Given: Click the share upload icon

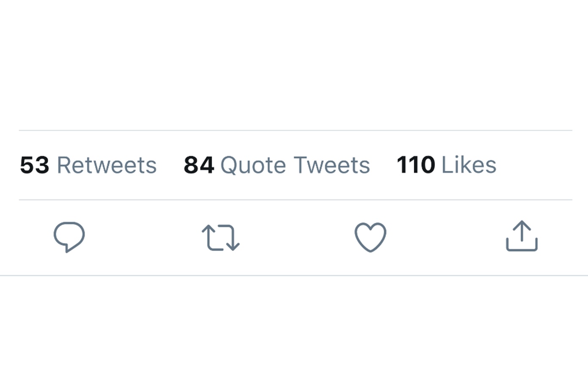Looking at the screenshot, I should pyautogui.click(x=522, y=236).
